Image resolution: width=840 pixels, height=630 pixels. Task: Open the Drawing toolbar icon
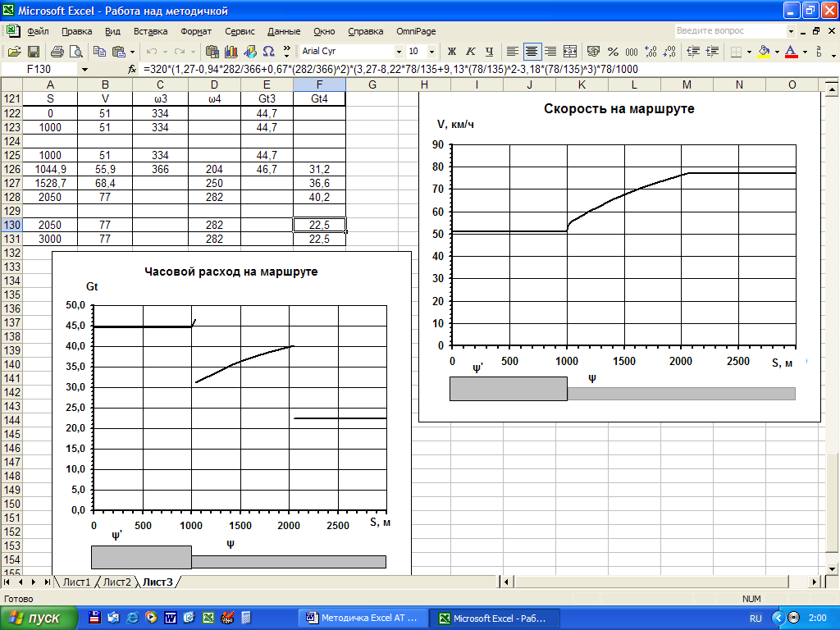[250, 52]
